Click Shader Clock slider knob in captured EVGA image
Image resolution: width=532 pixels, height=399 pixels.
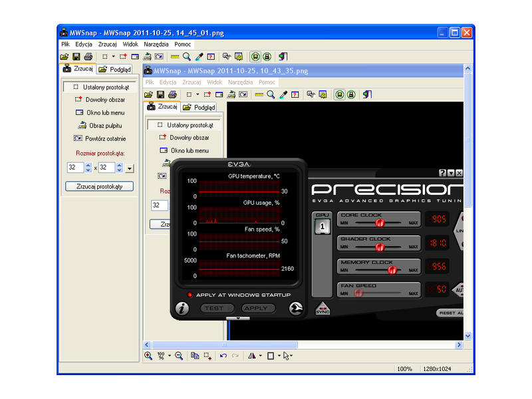pyautogui.click(x=380, y=247)
